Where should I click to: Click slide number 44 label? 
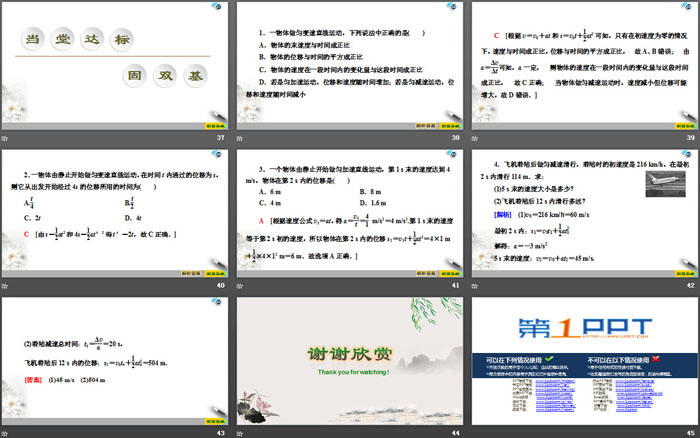pyautogui.click(x=455, y=433)
